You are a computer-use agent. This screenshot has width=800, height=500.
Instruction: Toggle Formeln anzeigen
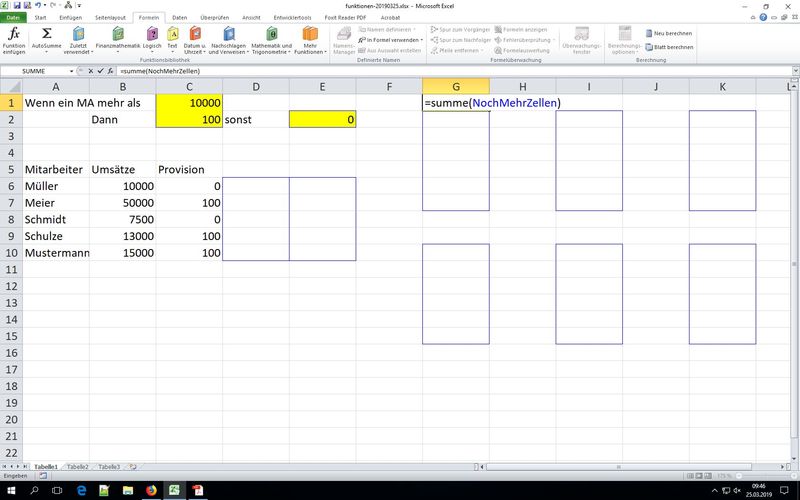[x=520, y=30]
